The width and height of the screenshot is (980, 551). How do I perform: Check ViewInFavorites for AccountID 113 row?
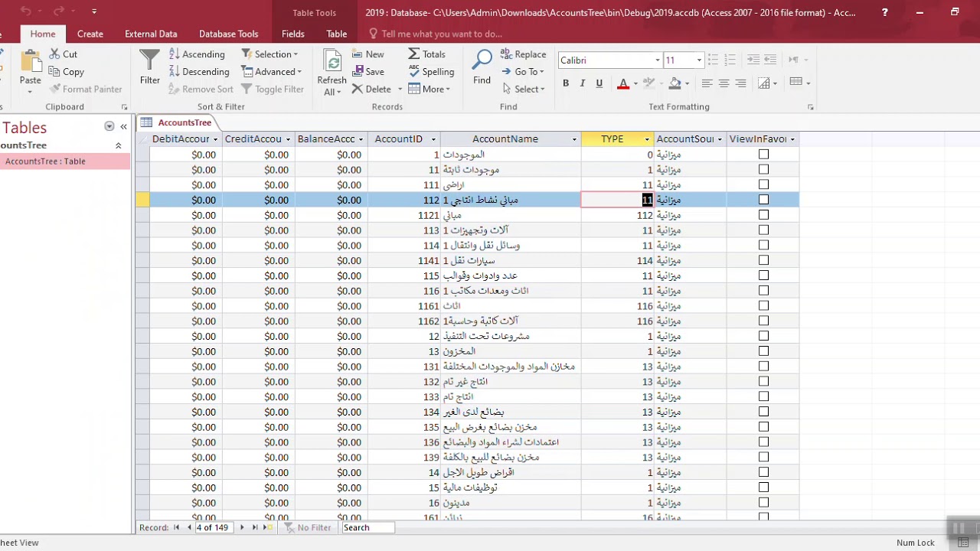click(x=763, y=230)
